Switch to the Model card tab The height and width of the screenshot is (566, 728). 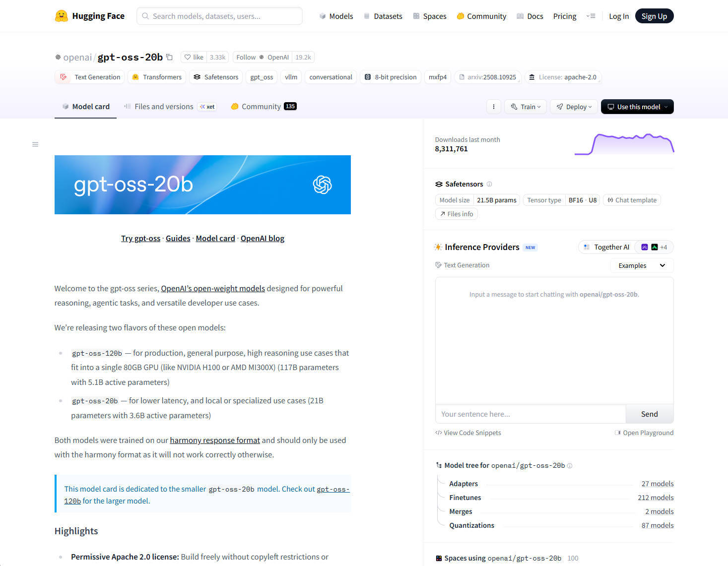pyautogui.click(x=85, y=107)
